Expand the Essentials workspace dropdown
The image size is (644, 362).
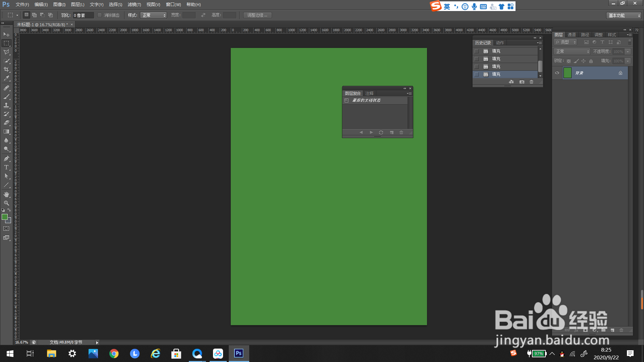point(624,15)
